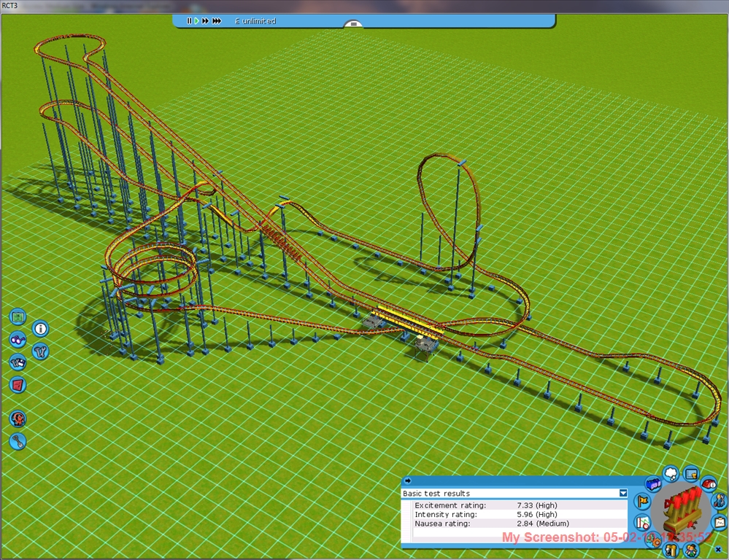Open the ferris wheel rides icon
729x560 pixels.
[x=18, y=419]
